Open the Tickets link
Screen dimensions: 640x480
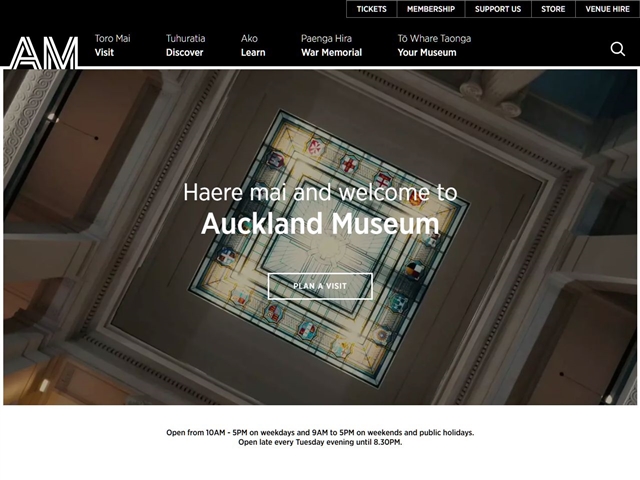(371, 9)
